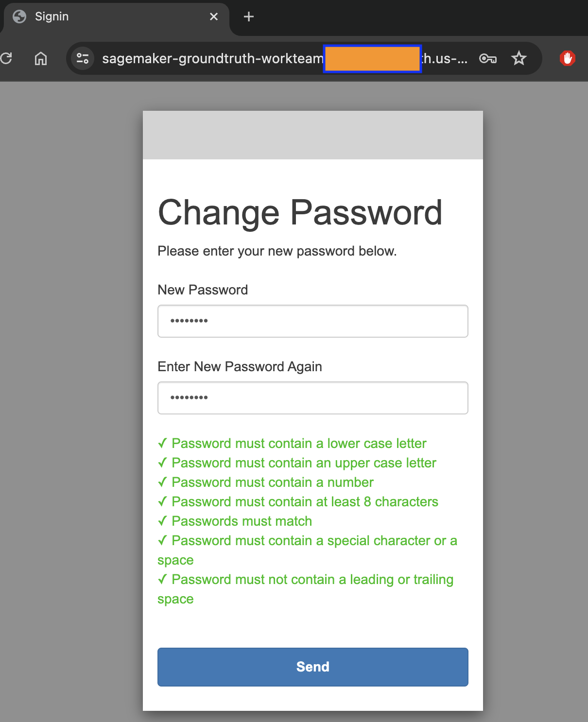Screen dimensions: 588x722
Task: Click the Change Password heading
Action: click(x=300, y=213)
